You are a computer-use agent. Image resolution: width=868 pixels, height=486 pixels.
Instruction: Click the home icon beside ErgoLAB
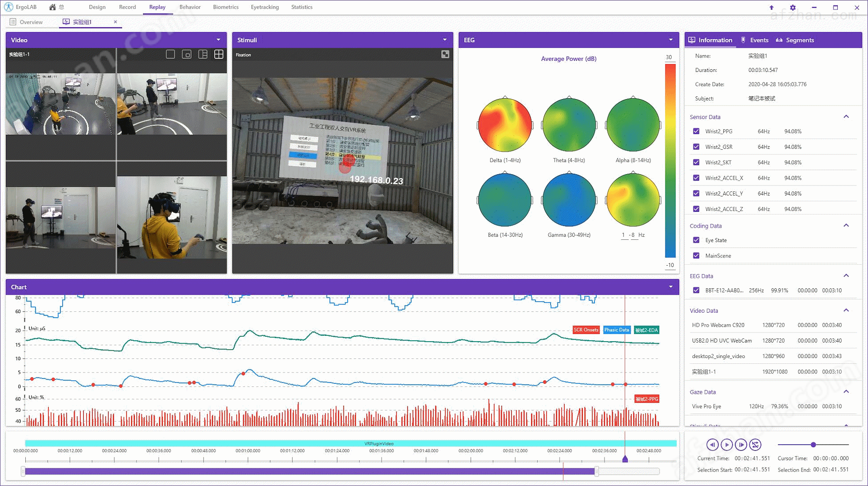click(53, 7)
